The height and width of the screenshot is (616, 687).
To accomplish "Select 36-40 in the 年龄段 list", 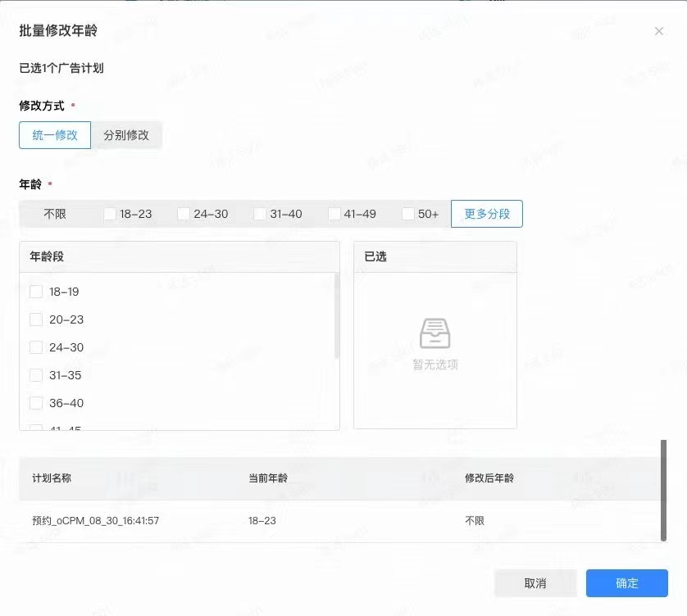I will pyautogui.click(x=36, y=403).
